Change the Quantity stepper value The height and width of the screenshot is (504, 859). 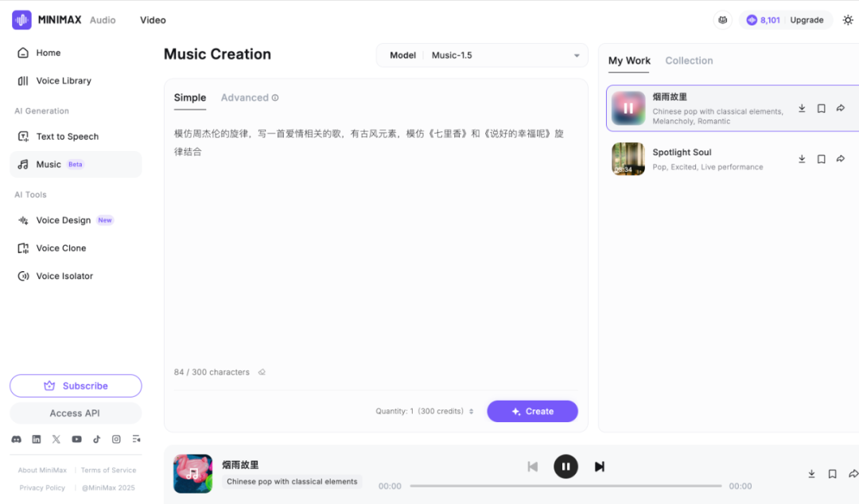pyautogui.click(x=471, y=412)
